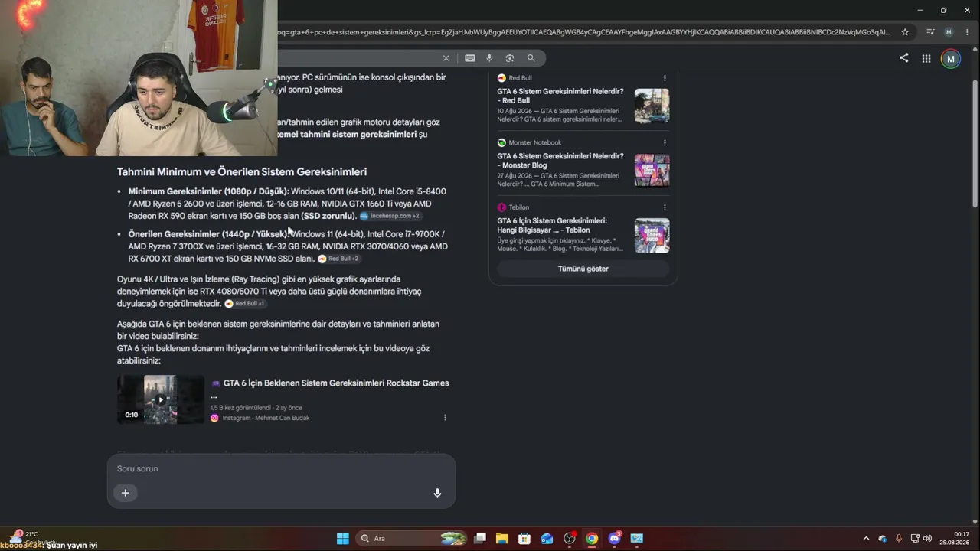Click the plus button in the question box
Viewport: 980px width, 551px height.
[126, 493]
